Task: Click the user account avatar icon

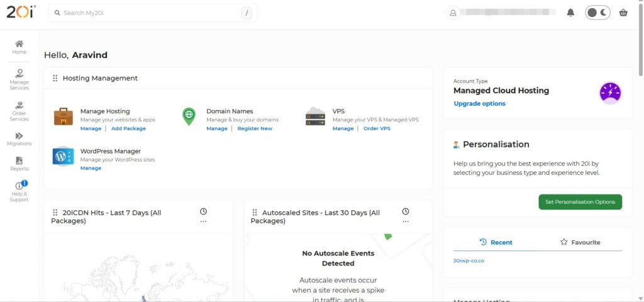Action: 453,13
